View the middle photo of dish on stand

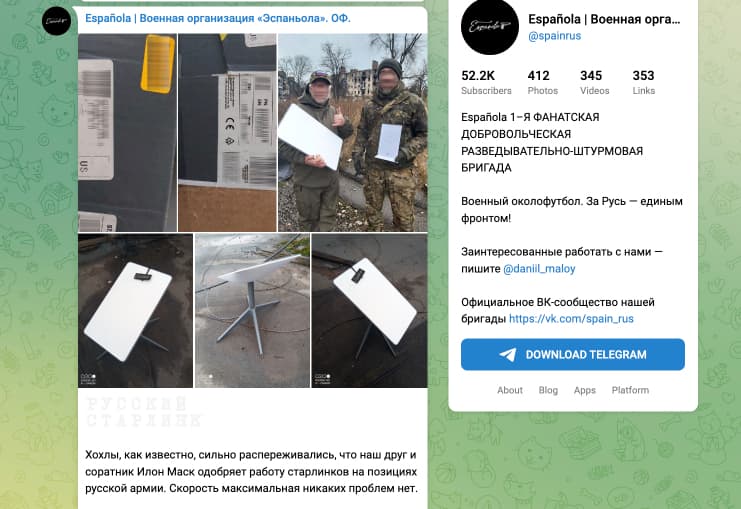(x=252, y=311)
